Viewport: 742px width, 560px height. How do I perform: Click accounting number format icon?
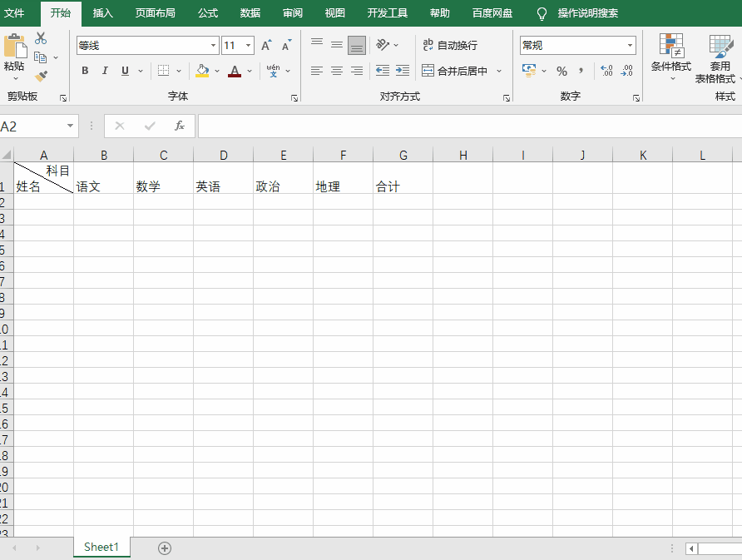coord(529,71)
